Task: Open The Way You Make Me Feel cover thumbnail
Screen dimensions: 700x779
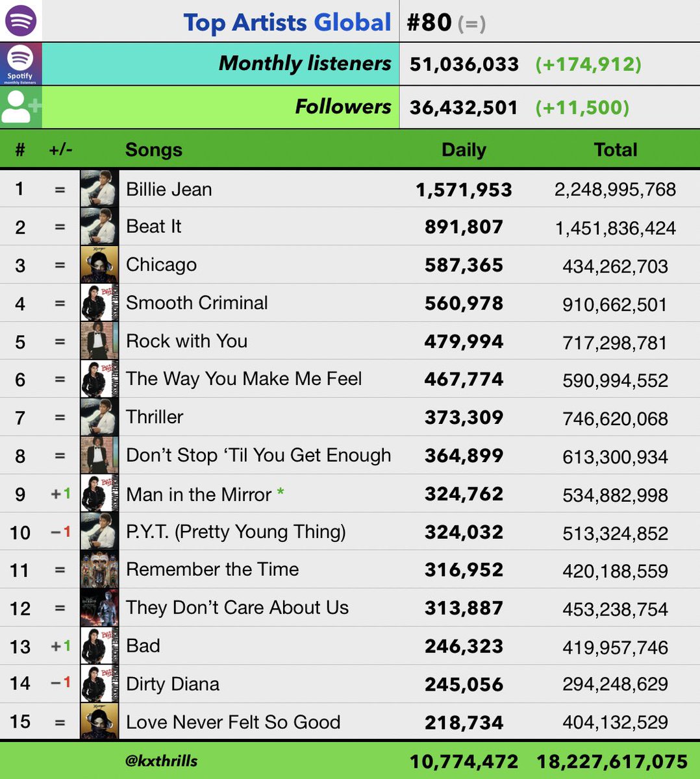Action: [99, 379]
